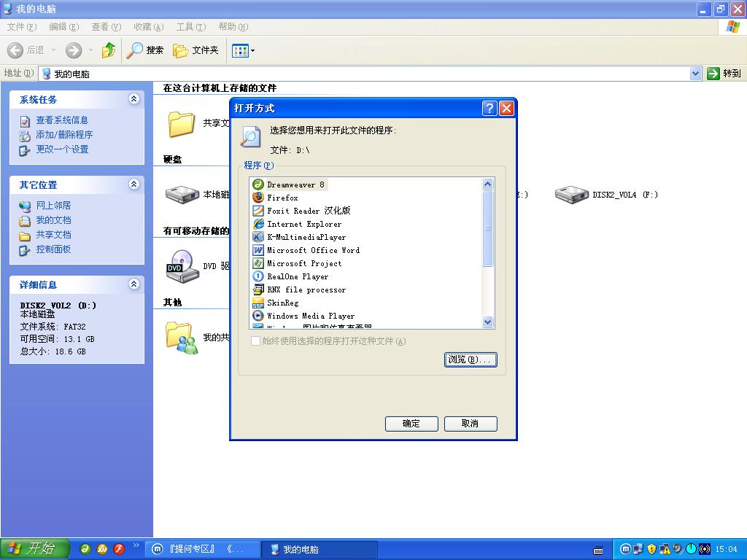Select the Microsoft Office Word icon

click(x=258, y=250)
